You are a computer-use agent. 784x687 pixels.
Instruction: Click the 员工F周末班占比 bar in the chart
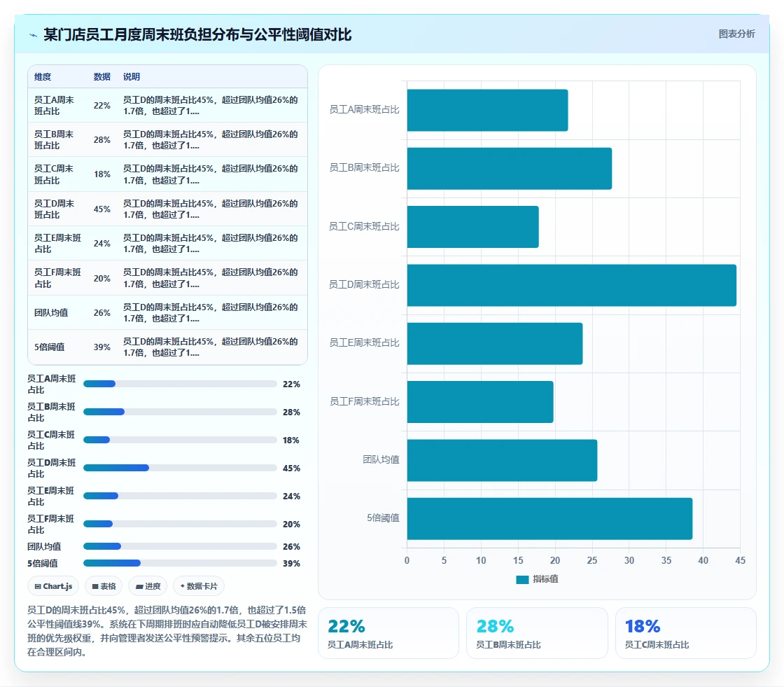[480, 402]
